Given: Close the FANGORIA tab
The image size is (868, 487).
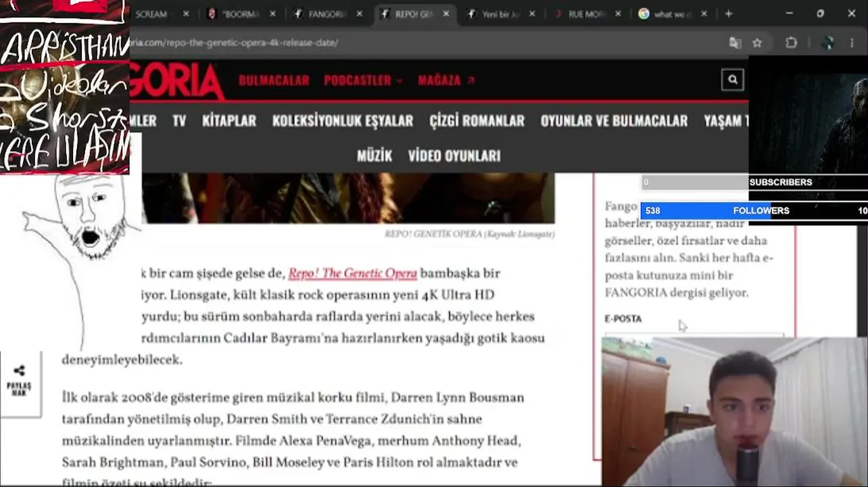Looking at the screenshot, I should pyautogui.click(x=359, y=14).
